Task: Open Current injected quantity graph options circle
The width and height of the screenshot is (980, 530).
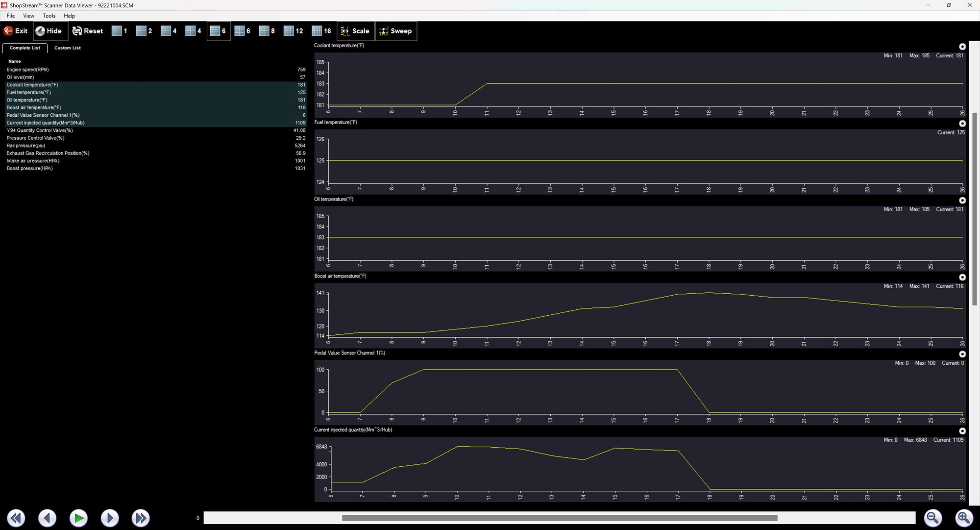Action: pyautogui.click(x=962, y=431)
